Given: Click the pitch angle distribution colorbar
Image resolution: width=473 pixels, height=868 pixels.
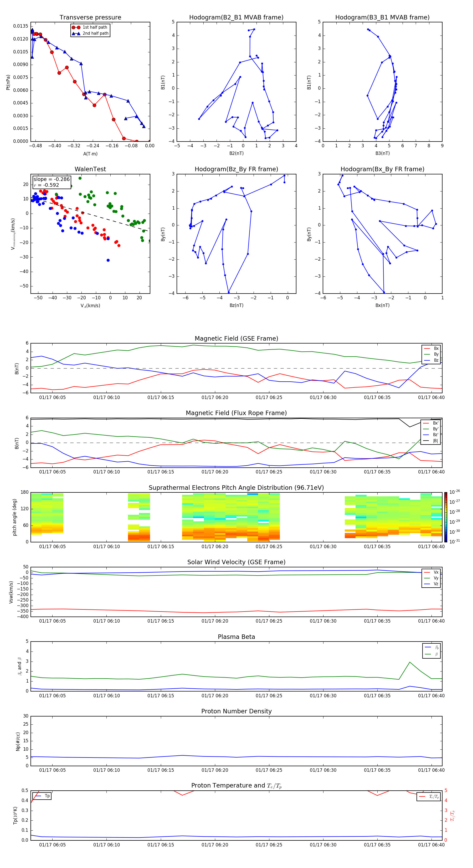Looking at the screenshot, I should tap(445, 517).
